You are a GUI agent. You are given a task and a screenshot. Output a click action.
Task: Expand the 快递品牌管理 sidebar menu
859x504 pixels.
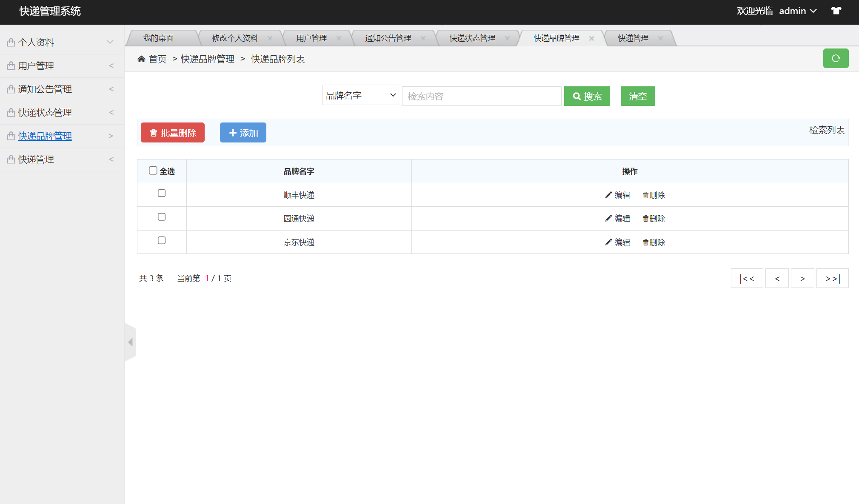click(45, 136)
